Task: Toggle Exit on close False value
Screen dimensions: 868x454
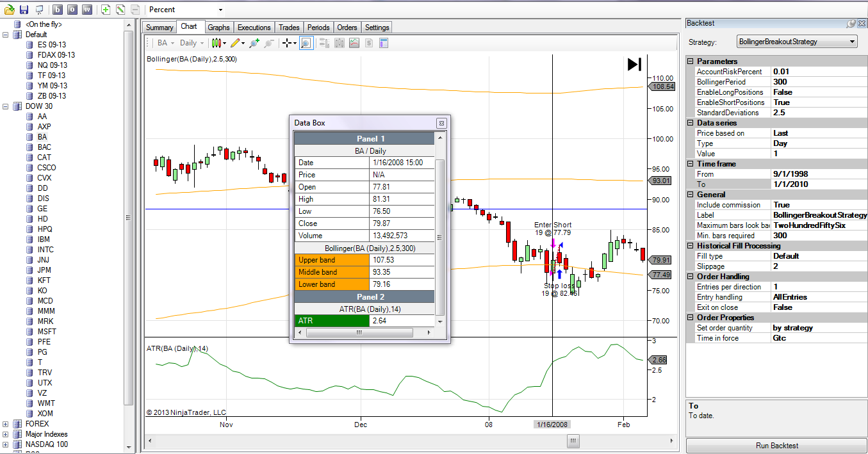Action: [x=819, y=307]
